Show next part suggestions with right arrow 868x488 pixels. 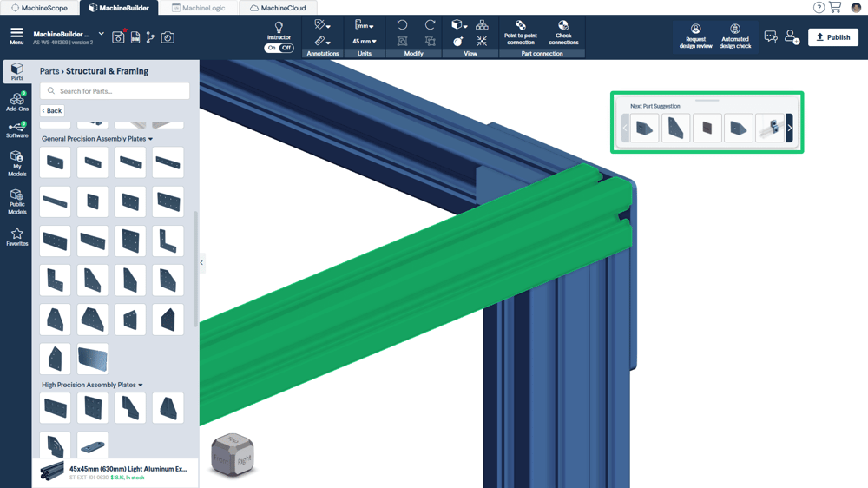pyautogui.click(x=789, y=129)
